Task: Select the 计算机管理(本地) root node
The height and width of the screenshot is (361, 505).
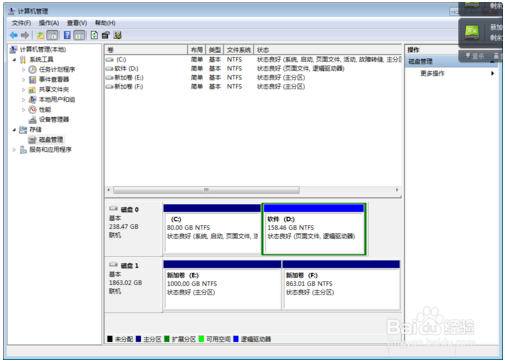Action: pos(38,49)
